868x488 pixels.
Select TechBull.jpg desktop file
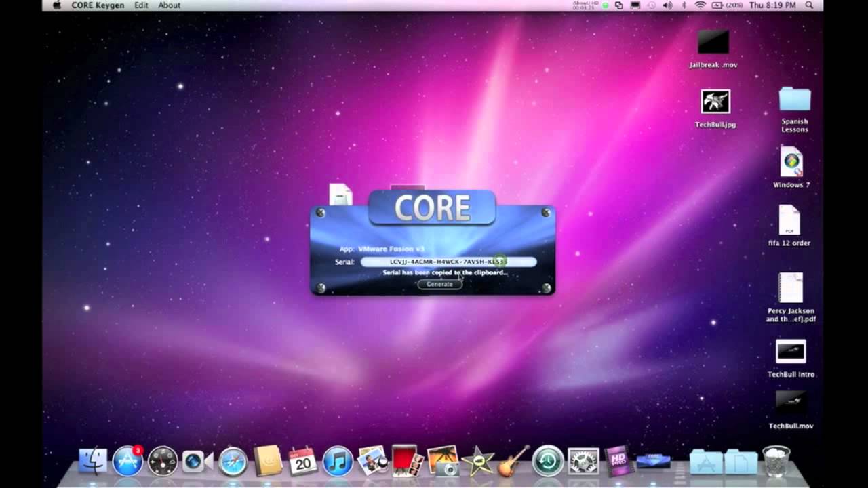715,108
